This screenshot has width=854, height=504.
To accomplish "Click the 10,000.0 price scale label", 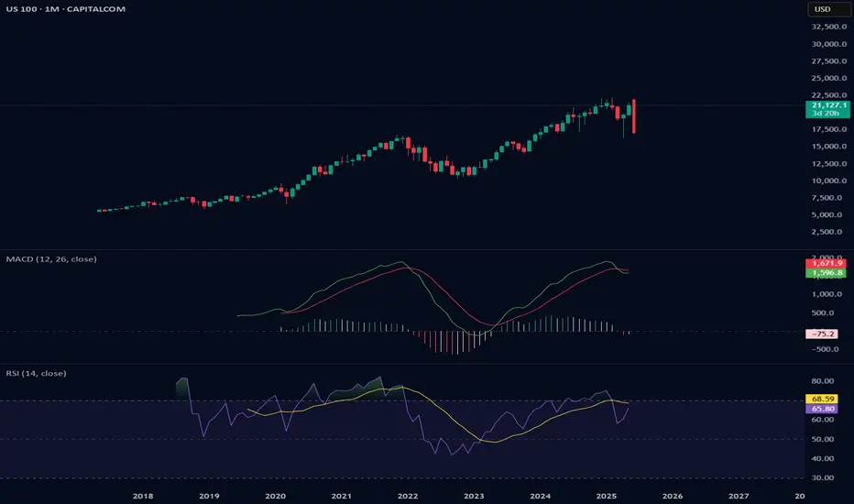I will (829, 181).
